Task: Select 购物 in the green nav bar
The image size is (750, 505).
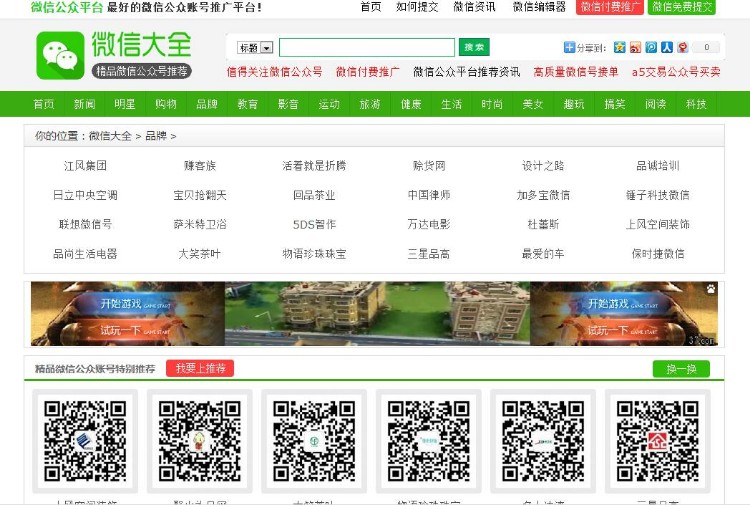Action: click(165, 104)
